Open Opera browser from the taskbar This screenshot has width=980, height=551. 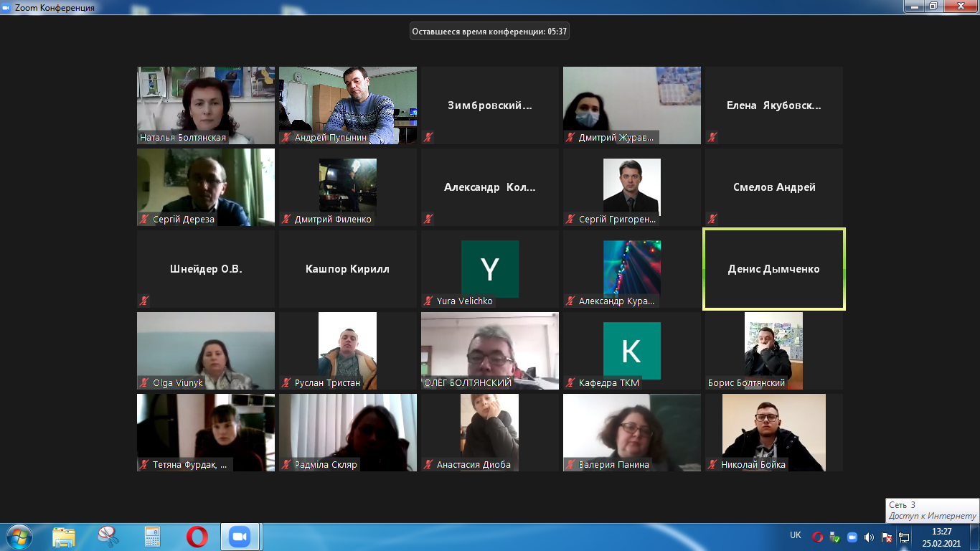pyautogui.click(x=197, y=537)
